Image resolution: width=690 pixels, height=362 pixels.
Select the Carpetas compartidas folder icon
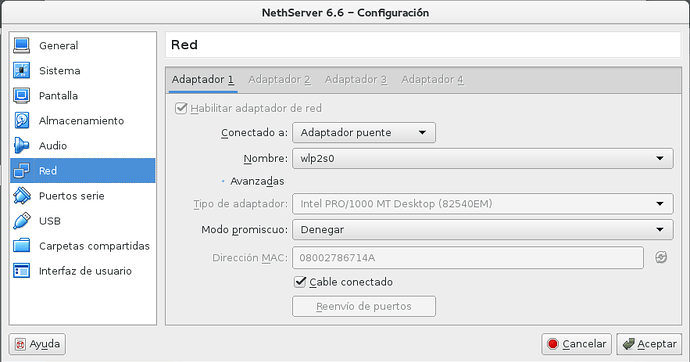click(x=22, y=246)
